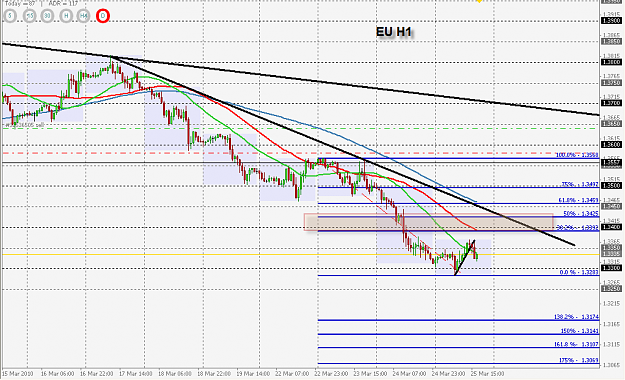The image size is (625, 380).
Task: Select the 175% extension level label
Action: tap(578, 360)
